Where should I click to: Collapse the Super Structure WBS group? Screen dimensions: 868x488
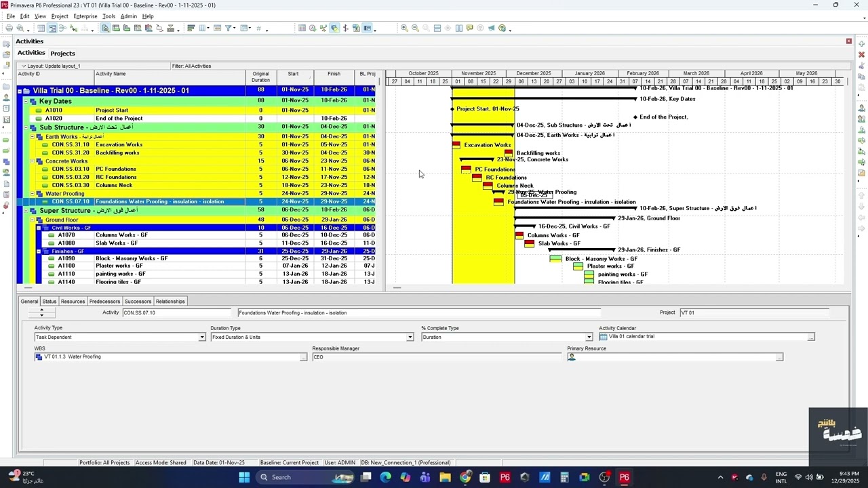click(x=26, y=211)
